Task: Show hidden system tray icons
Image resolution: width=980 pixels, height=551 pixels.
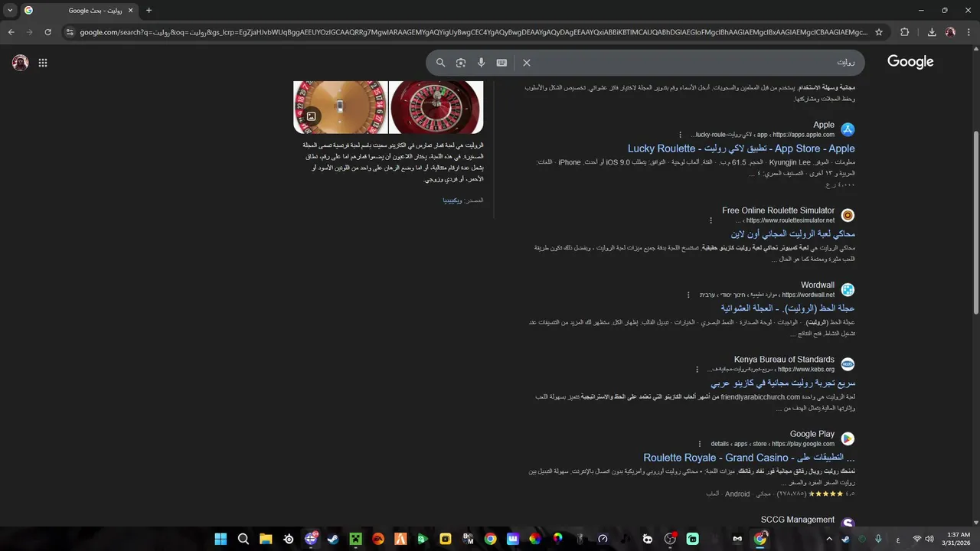Action: (828, 539)
